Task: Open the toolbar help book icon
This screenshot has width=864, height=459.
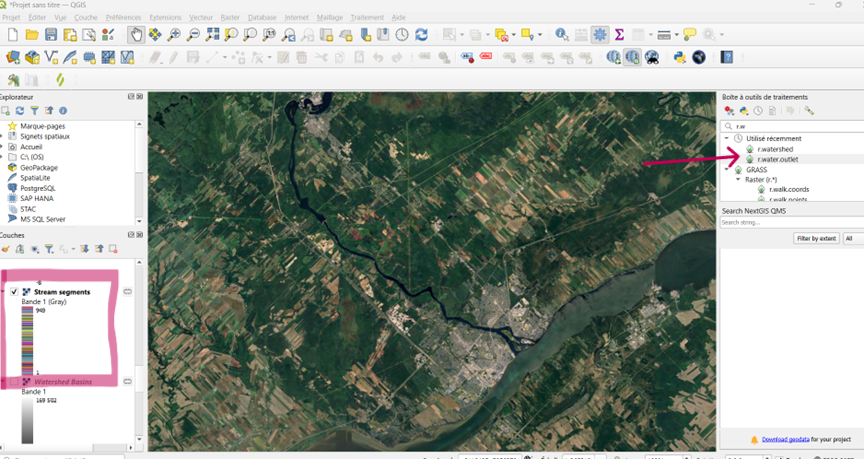Action: tap(727, 58)
